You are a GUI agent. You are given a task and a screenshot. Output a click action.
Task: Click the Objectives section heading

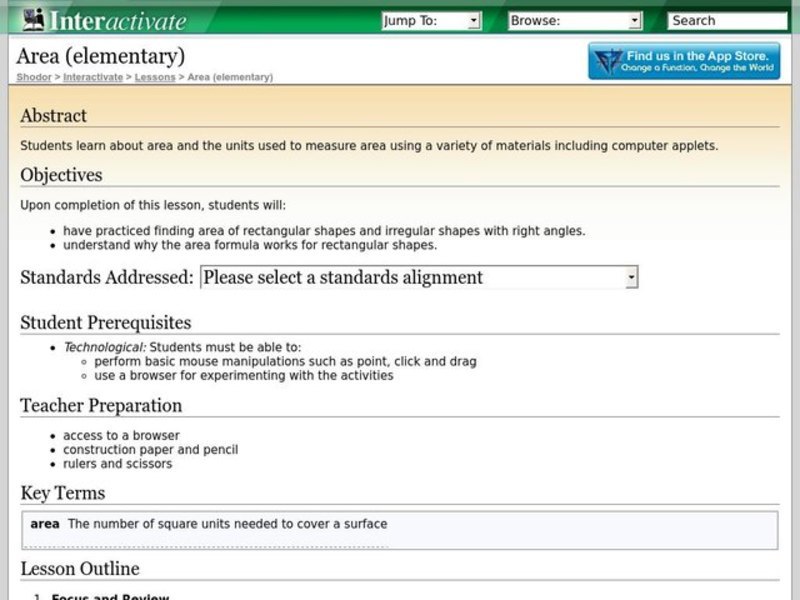[61, 175]
